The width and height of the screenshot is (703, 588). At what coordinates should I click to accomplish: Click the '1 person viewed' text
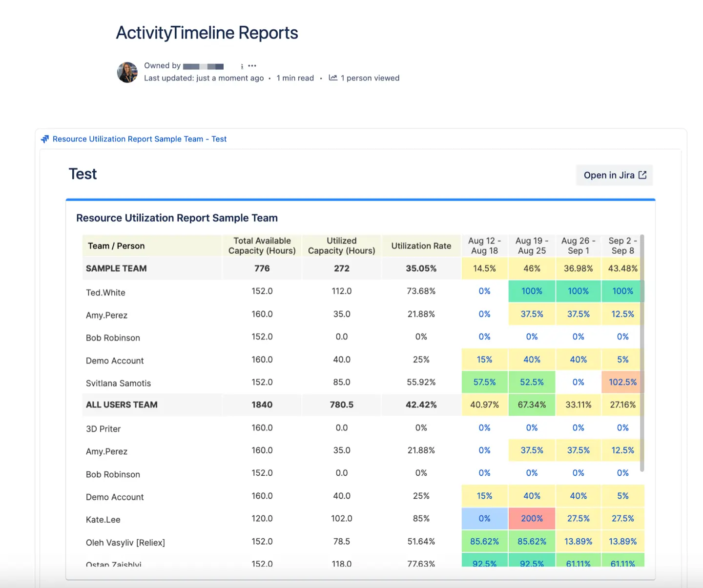(370, 78)
